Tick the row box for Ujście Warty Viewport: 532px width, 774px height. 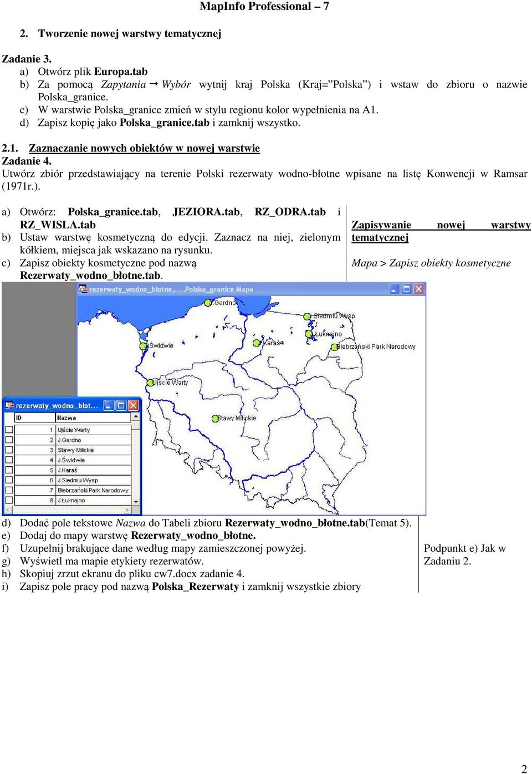tap(9, 430)
